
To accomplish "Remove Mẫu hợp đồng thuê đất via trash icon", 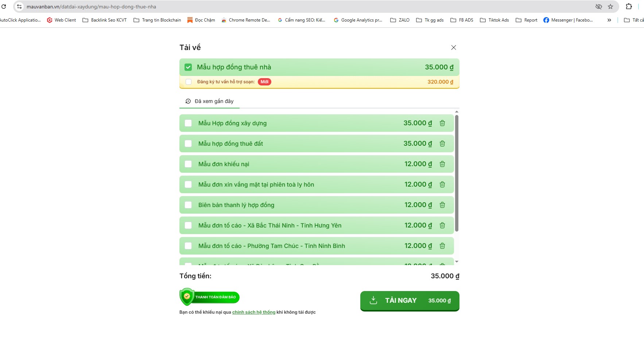I will coord(442,144).
